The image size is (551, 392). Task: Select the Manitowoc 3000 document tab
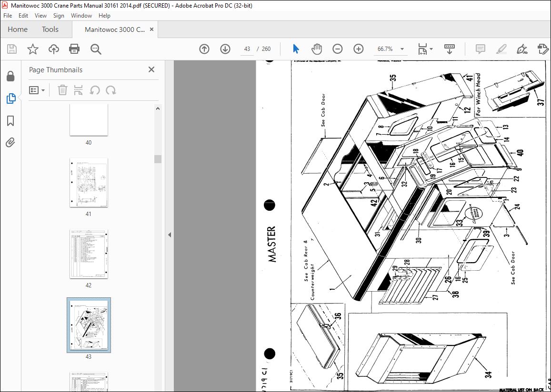tap(115, 29)
